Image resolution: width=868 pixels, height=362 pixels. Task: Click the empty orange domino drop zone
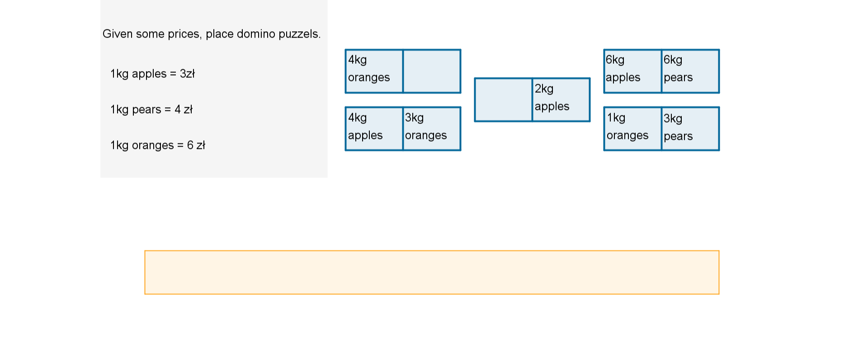click(x=432, y=272)
